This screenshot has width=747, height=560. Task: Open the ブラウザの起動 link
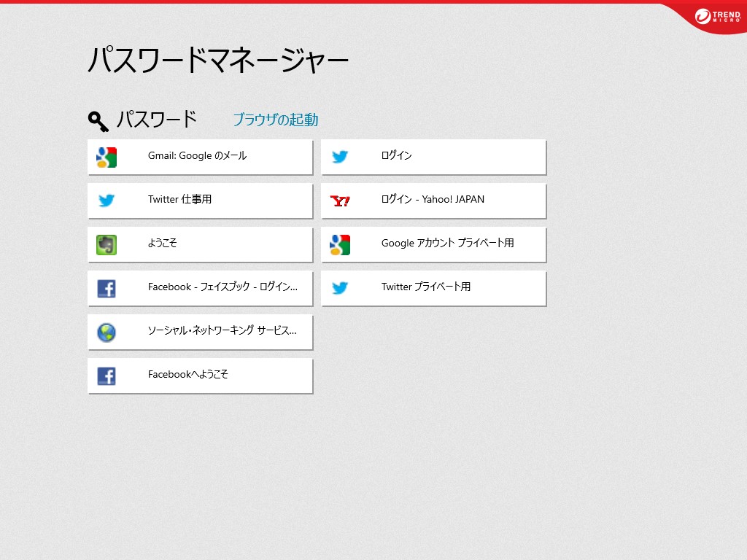[x=275, y=120]
